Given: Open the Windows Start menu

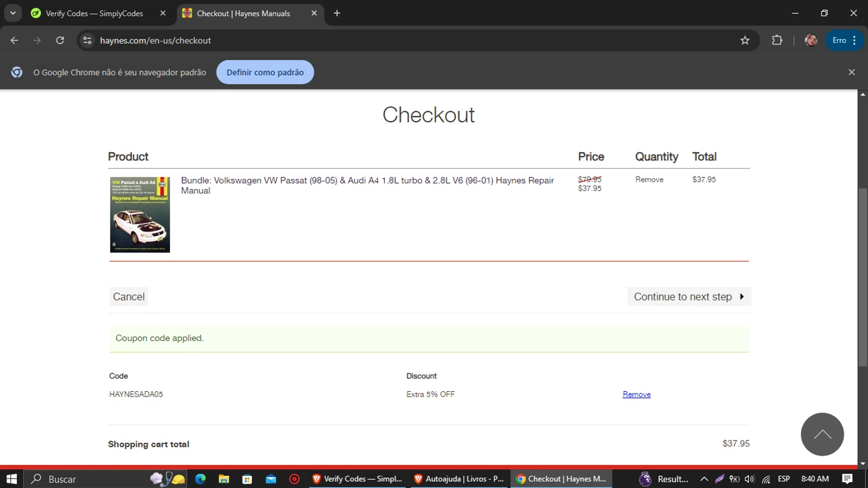Looking at the screenshot, I should pyautogui.click(x=12, y=479).
